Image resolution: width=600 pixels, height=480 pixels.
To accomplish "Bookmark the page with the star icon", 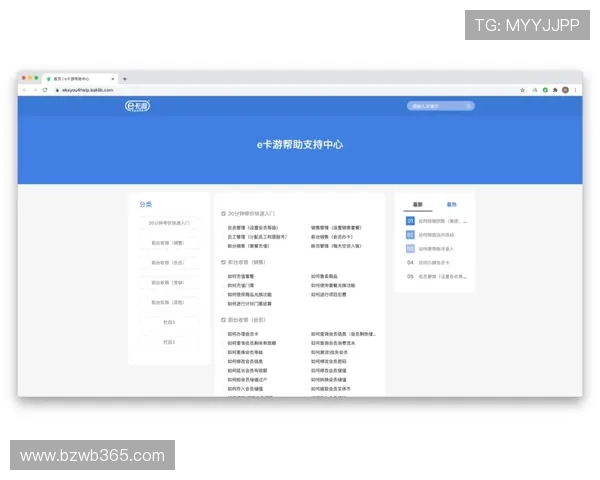I will [522, 90].
